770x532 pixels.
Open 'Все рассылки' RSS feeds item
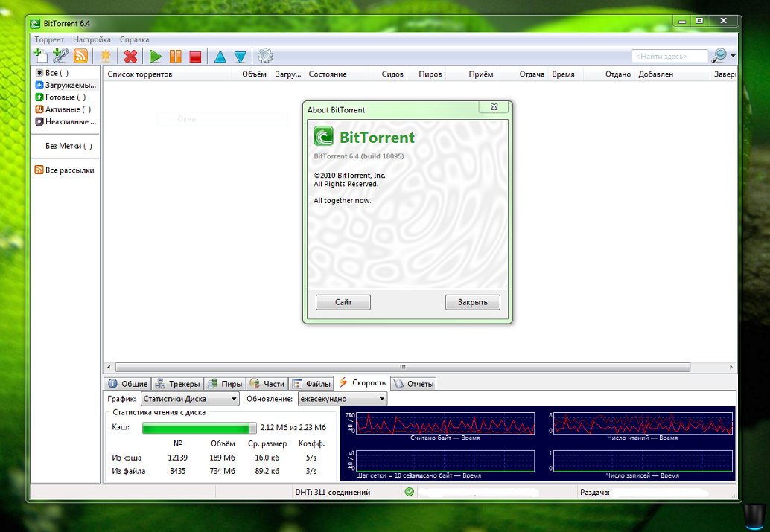(x=66, y=170)
